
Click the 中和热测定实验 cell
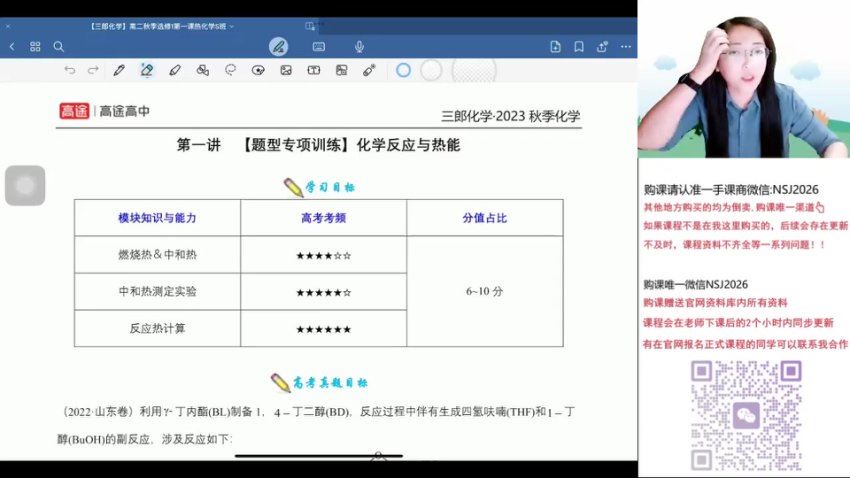point(157,292)
